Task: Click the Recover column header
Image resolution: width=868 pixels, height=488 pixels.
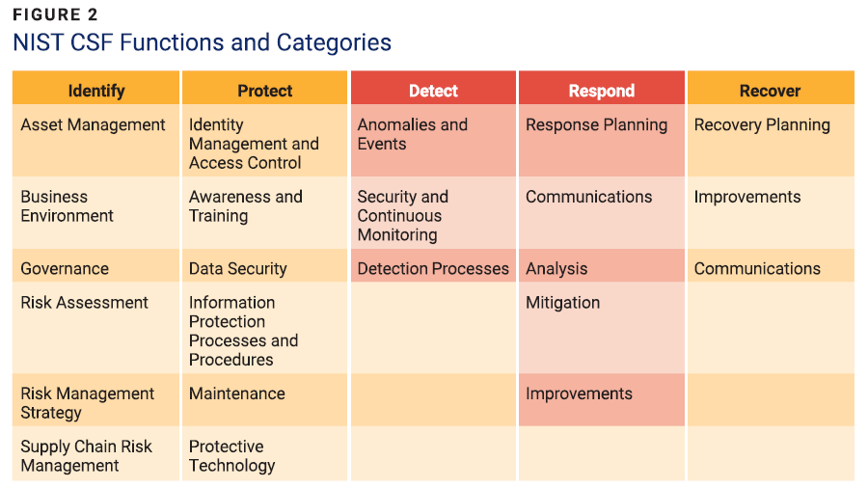Action: (x=770, y=91)
